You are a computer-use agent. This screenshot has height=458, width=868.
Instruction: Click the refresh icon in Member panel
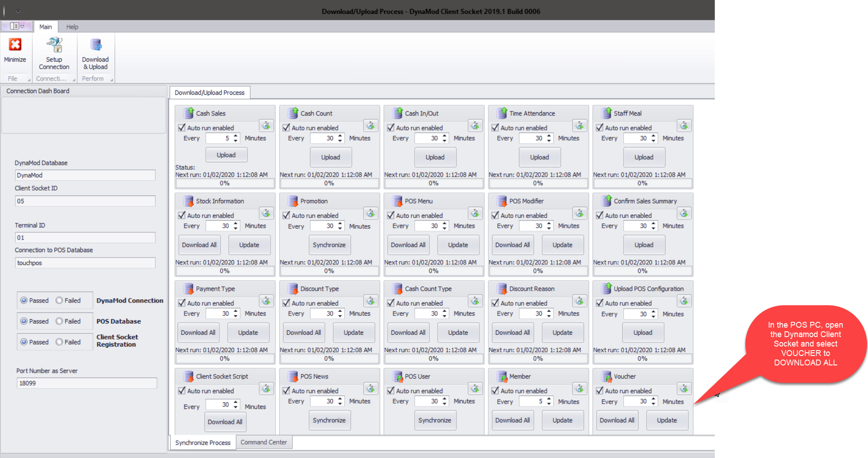[580, 389]
